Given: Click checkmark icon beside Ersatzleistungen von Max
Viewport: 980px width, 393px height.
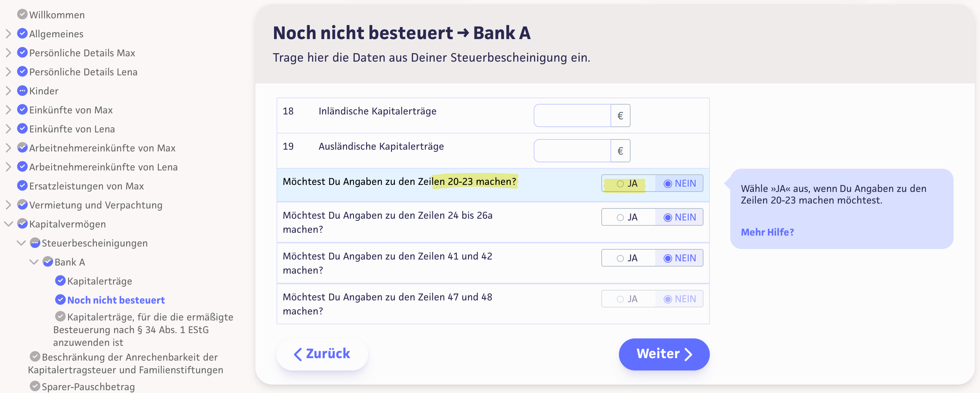Looking at the screenshot, I should click(23, 186).
